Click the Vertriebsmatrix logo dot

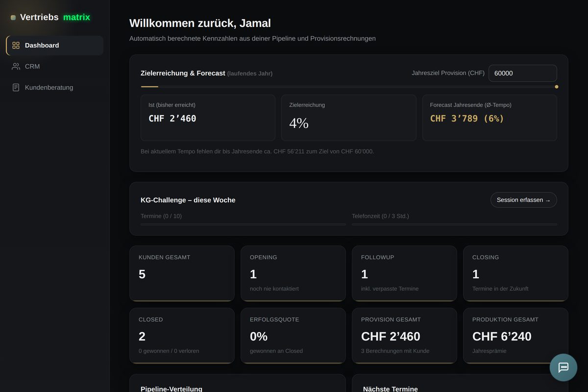click(13, 18)
